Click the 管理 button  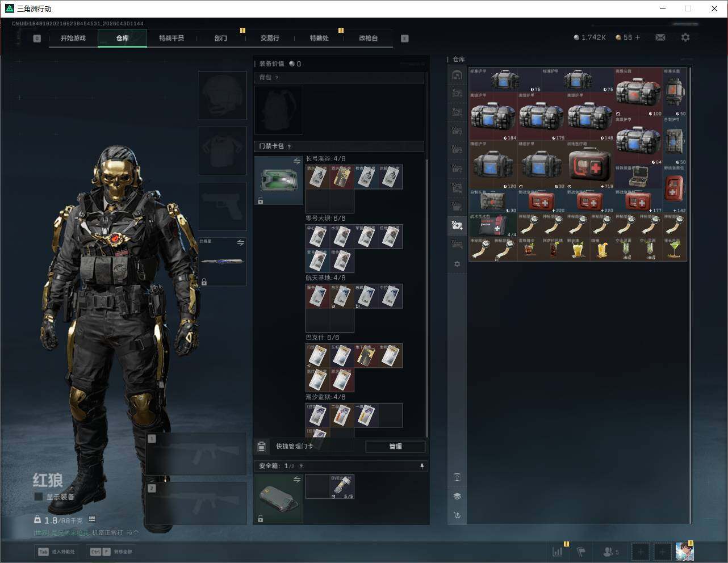coord(395,447)
